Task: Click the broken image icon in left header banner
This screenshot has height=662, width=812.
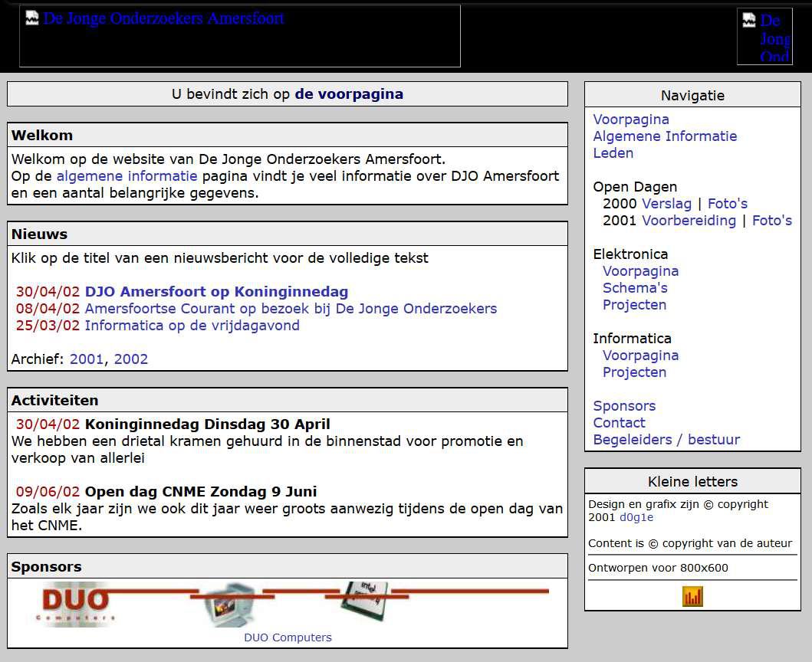Action: point(32,18)
